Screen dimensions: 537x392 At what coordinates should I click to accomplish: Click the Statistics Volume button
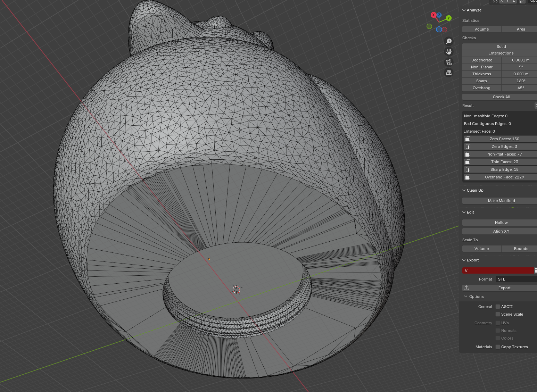pos(482,29)
